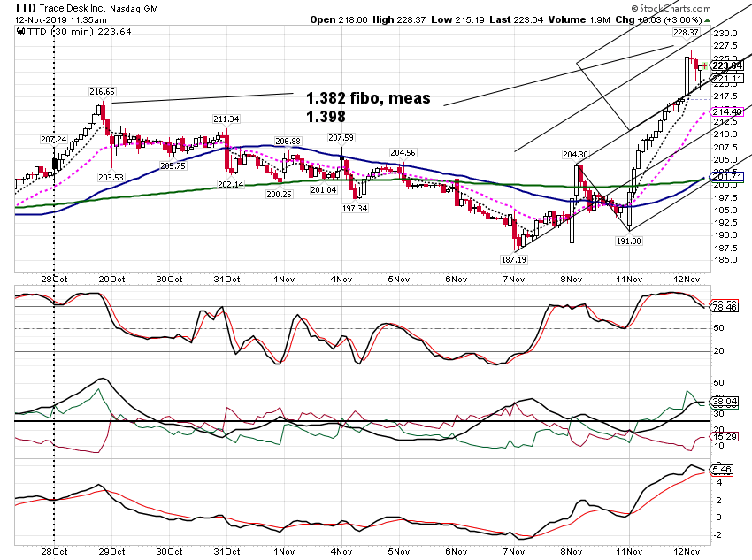This screenshot has height=560, width=752.
Task: Click the 187.19 swing-low price label
Action: tap(513, 260)
